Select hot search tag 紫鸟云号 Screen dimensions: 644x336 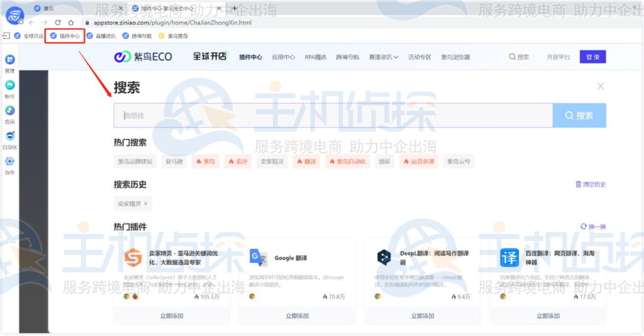(x=458, y=161)
